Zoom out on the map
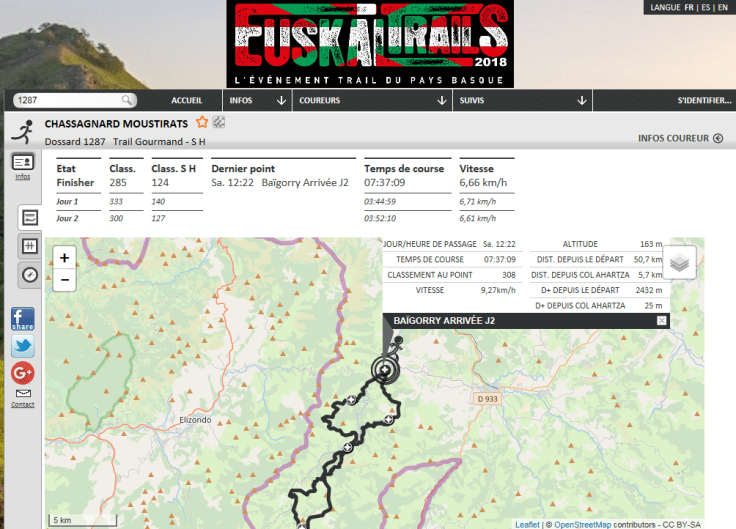This screenshot has height=529, width=736. (x=65, y=279)
